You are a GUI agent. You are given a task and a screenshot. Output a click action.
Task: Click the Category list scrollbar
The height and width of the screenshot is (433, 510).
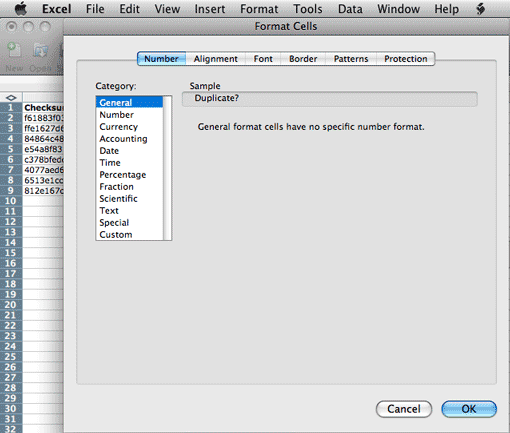[x=167, y=168]
